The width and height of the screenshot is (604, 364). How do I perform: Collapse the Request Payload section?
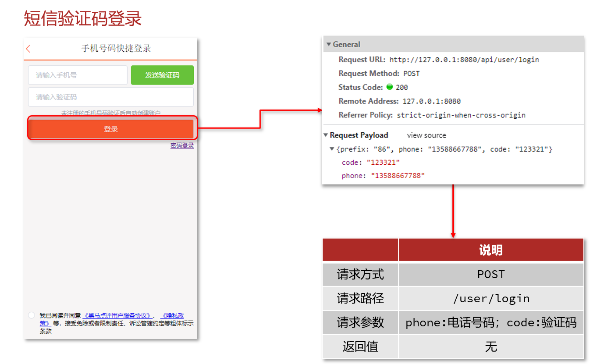click(x=326, y=135)
